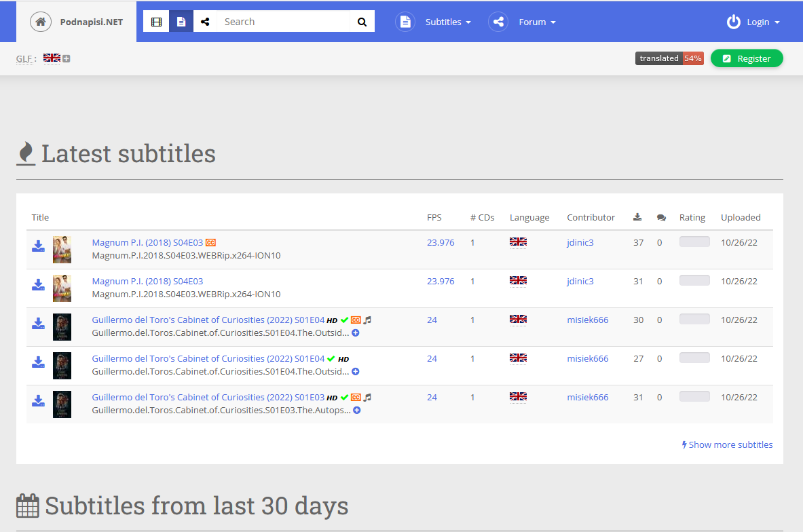
Task: Click the Podnapisi.NET site tab
Action: [x=76, y=22]
